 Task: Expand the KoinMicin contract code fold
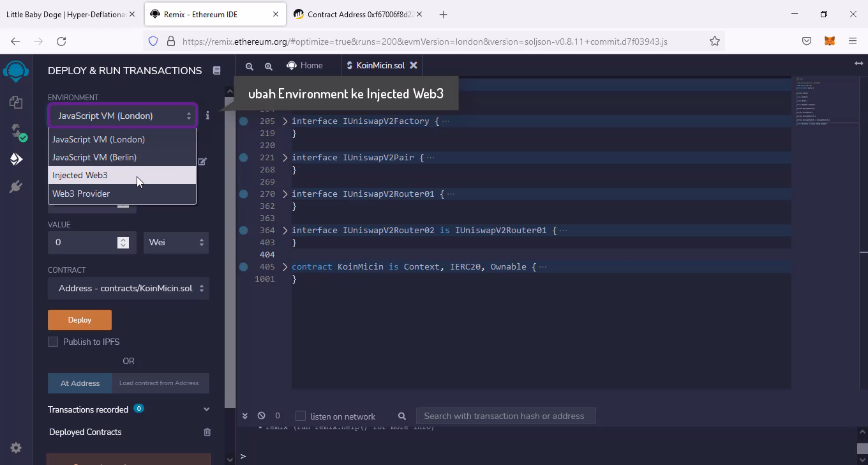(x=285, y=267)
